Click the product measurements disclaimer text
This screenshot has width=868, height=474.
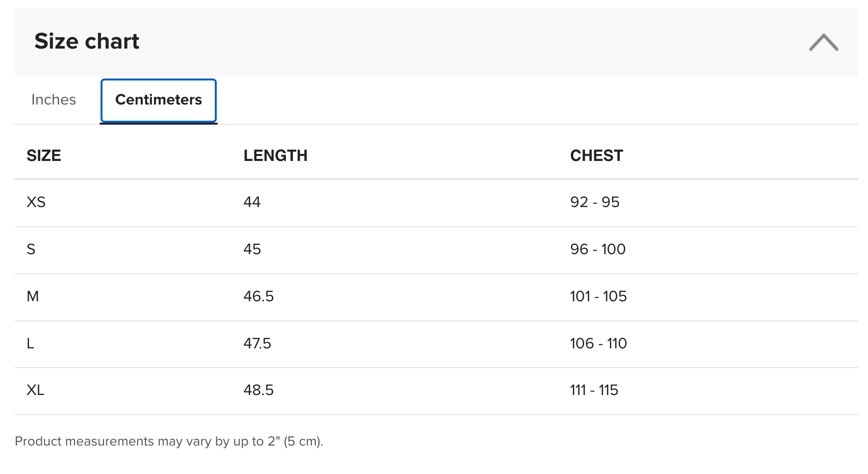point(169,442)
